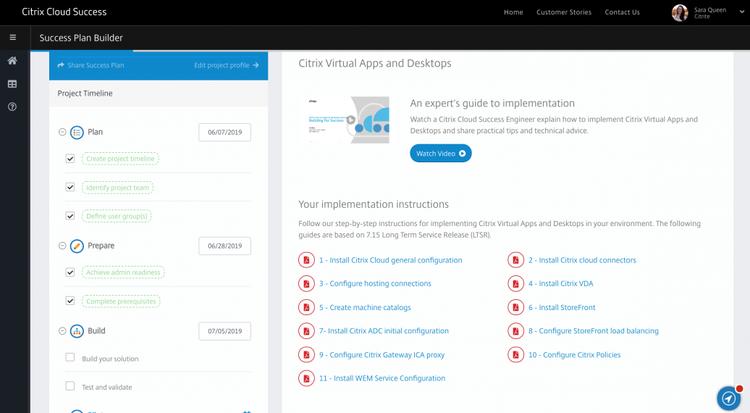
Task: Open the compass chat widget icon
Action: (x=728, y=398)
